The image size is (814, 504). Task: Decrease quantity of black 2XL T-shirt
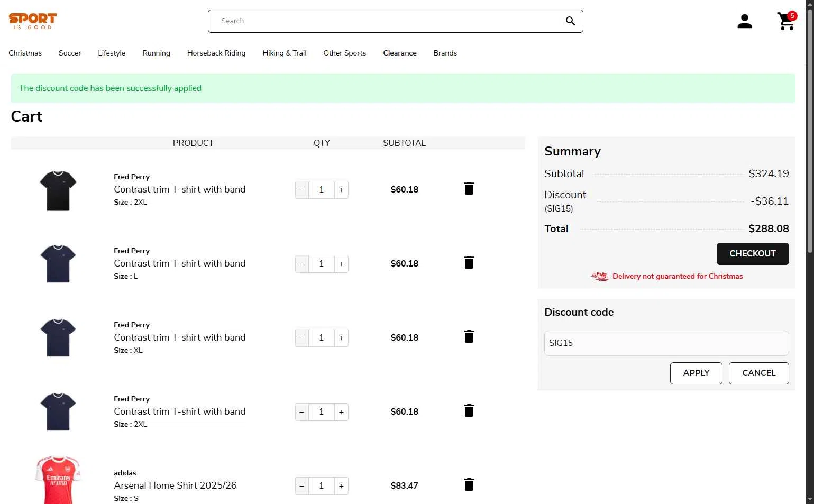click(x=302, y=190)
